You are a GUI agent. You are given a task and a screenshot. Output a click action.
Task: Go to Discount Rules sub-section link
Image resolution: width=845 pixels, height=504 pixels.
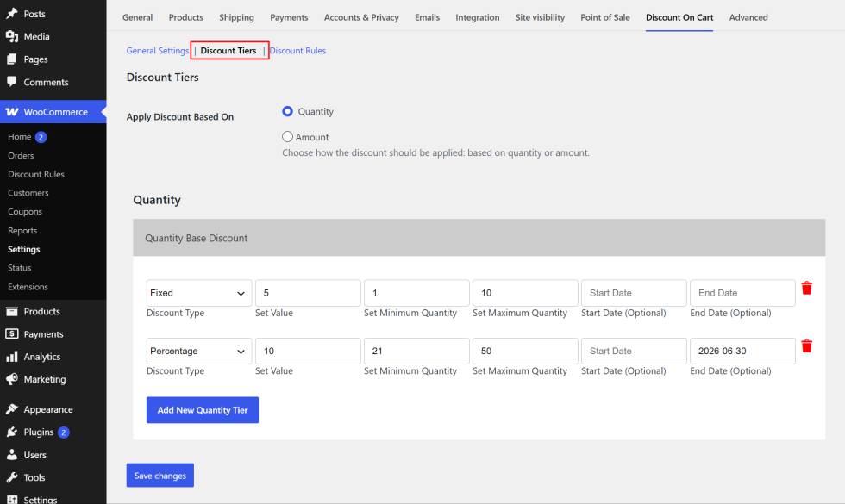tap(298, 51)
